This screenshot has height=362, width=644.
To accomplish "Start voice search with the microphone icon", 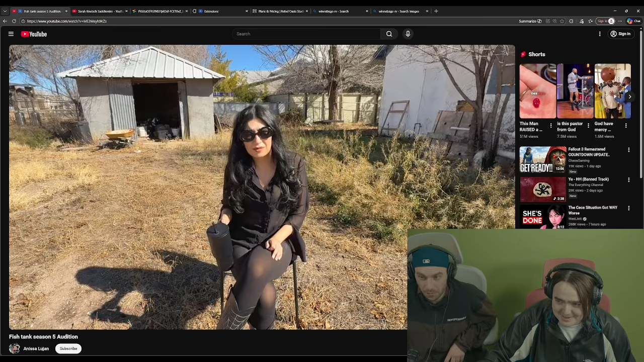I will [x=408, y=34].
